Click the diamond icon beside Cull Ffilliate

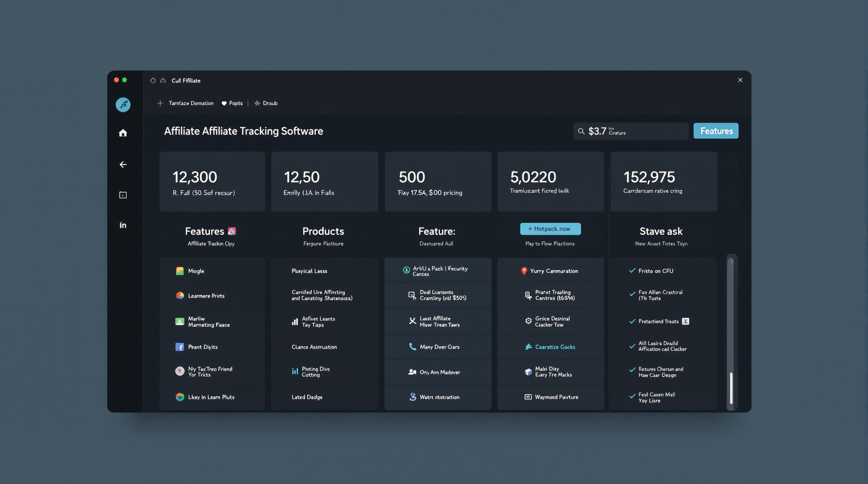153,80
